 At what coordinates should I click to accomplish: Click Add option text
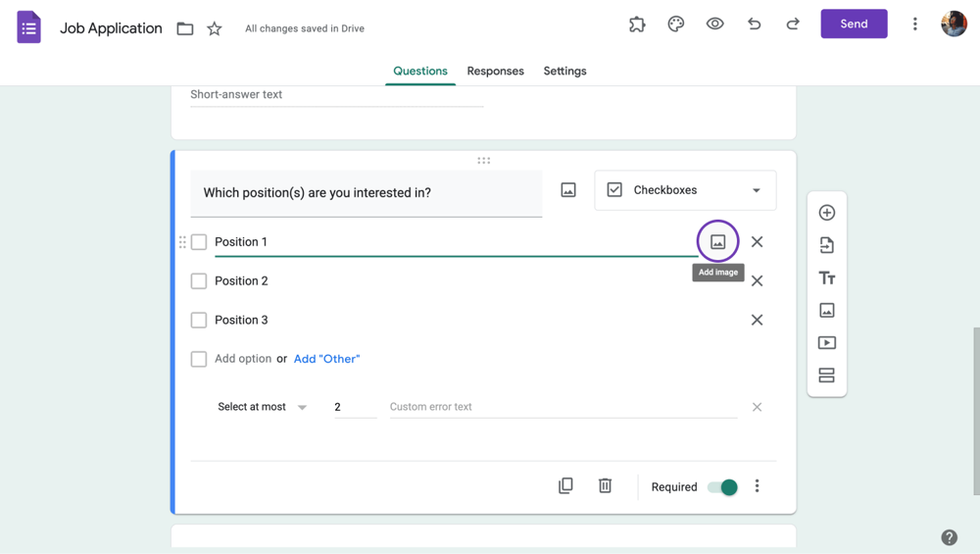(x=243, y=359)
